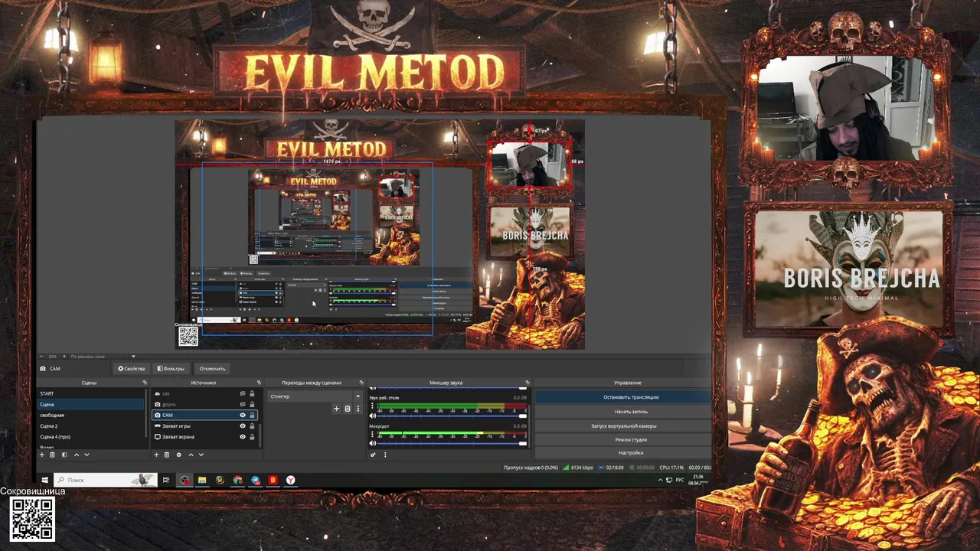Click Windows Start button

pyautogui.click(x=45, y=481)
